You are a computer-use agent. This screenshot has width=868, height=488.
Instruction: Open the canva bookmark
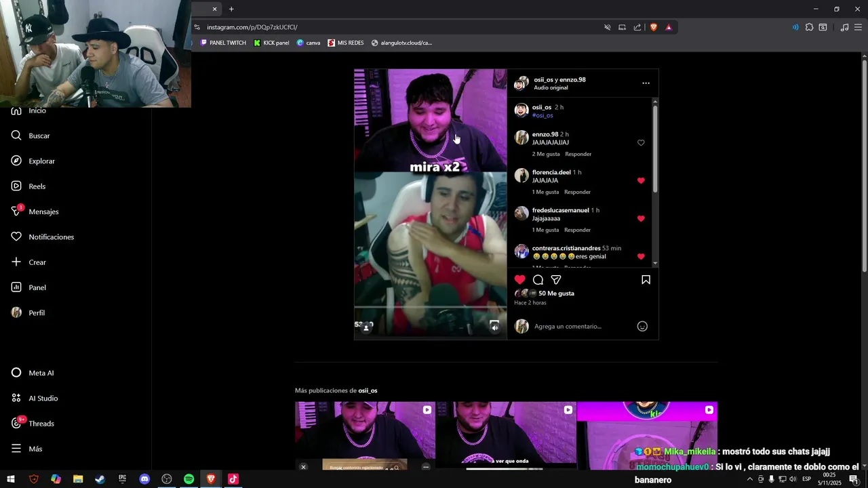309,43
